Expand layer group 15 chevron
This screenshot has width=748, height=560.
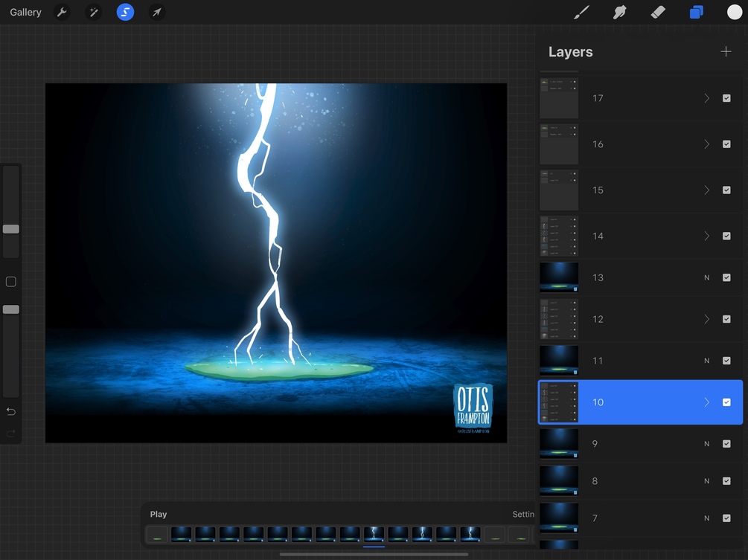(706, 190)
